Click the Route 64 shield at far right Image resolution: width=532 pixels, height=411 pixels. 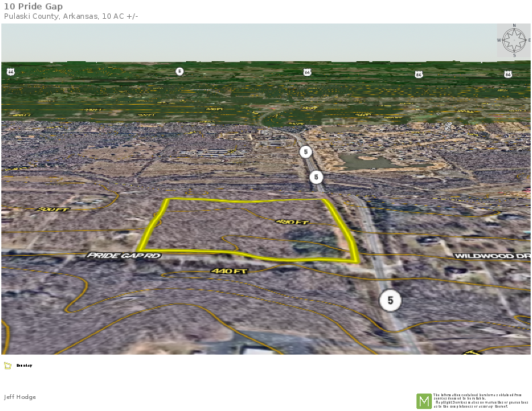pyautogui.click(x=507, y=74)
